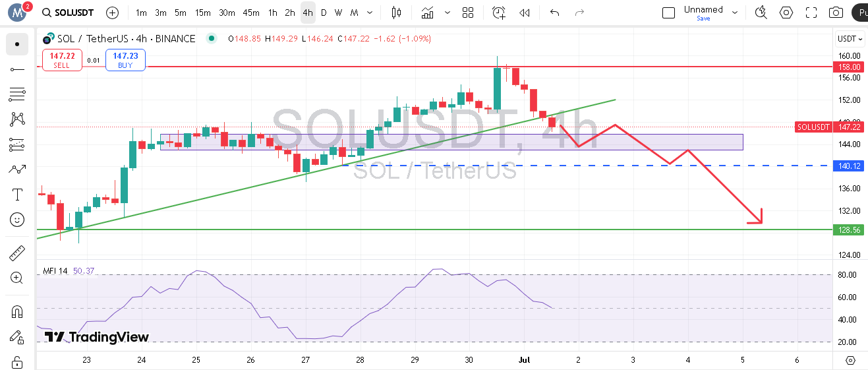
Task: Open the Fibonacci retracement tools
Action: 17,94
